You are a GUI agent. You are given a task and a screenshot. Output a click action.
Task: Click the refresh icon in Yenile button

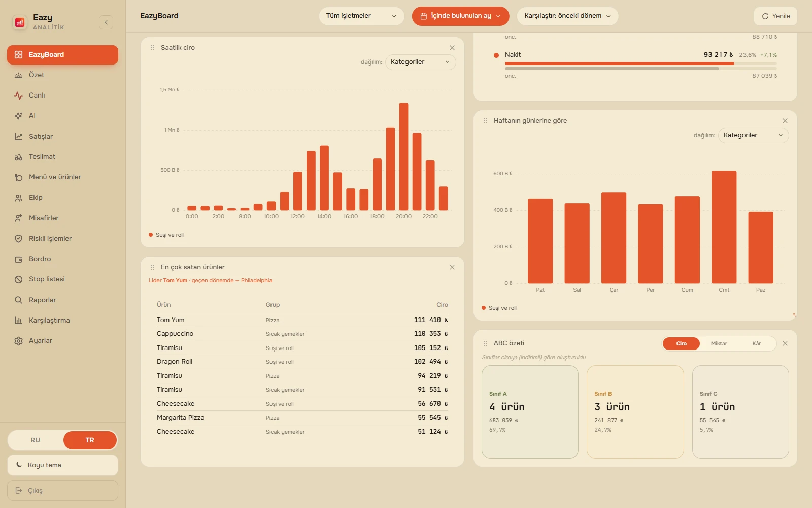tap(765, 16)
